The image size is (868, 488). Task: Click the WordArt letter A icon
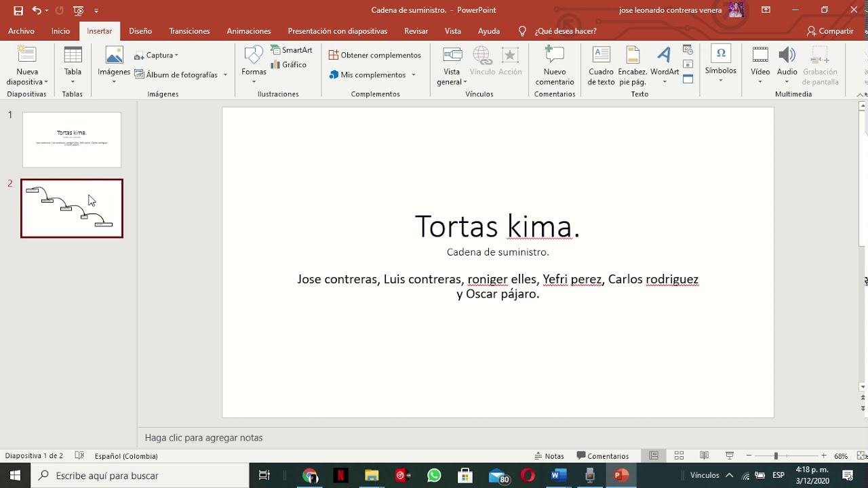pos(665,55)
